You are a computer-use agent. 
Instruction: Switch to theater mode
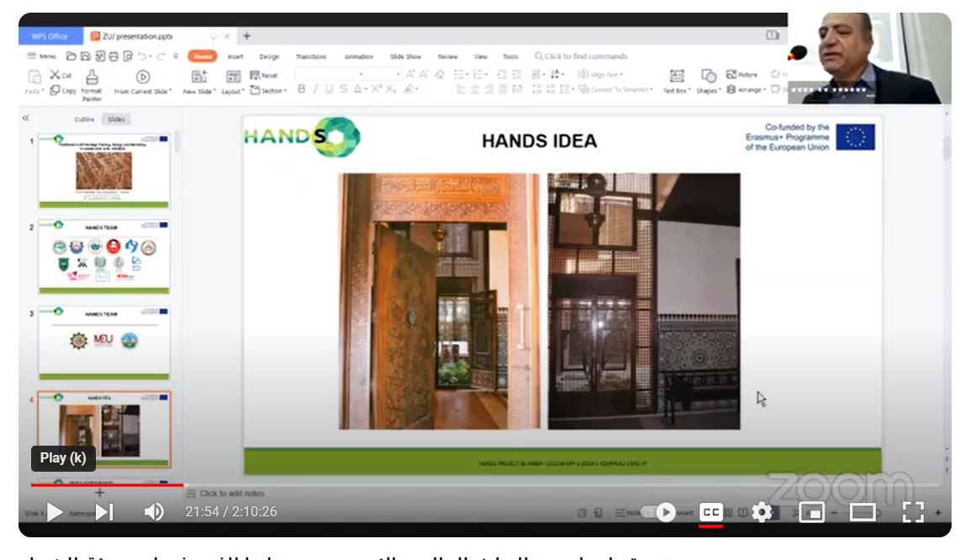862,511
